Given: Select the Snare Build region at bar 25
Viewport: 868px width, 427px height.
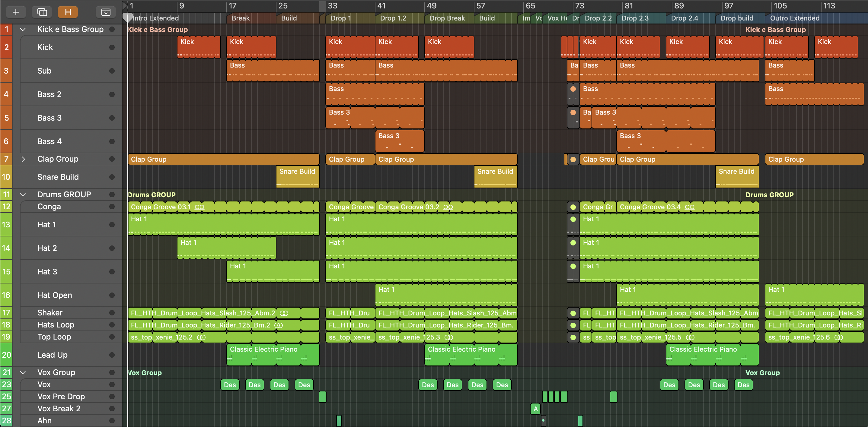Looking at the screenshot, I should 298,177.
